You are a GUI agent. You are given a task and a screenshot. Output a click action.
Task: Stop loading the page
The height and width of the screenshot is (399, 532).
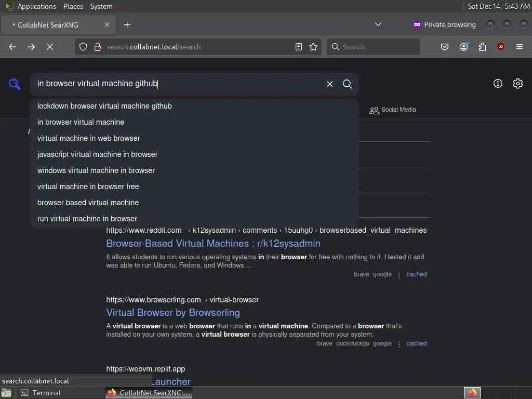coord(50,47)
